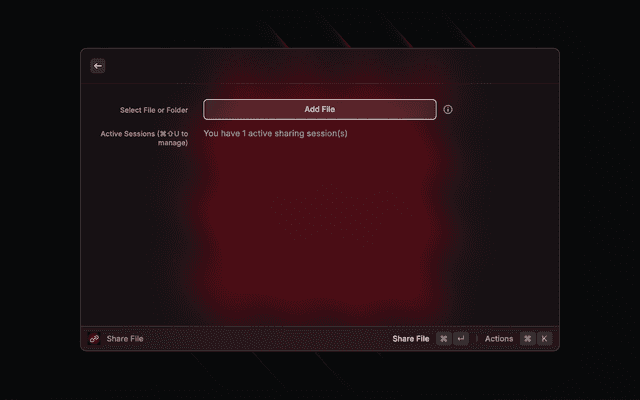Go back using the left arrow button
This screenshot has height=400, width=640.
point(98,66)
